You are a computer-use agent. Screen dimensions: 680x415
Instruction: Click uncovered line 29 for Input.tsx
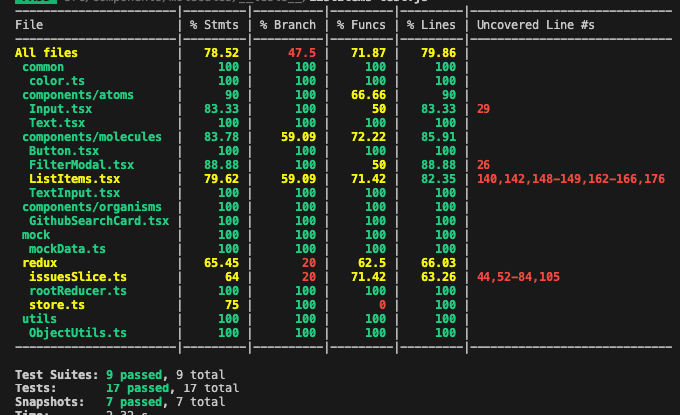(x=484, y=109)
